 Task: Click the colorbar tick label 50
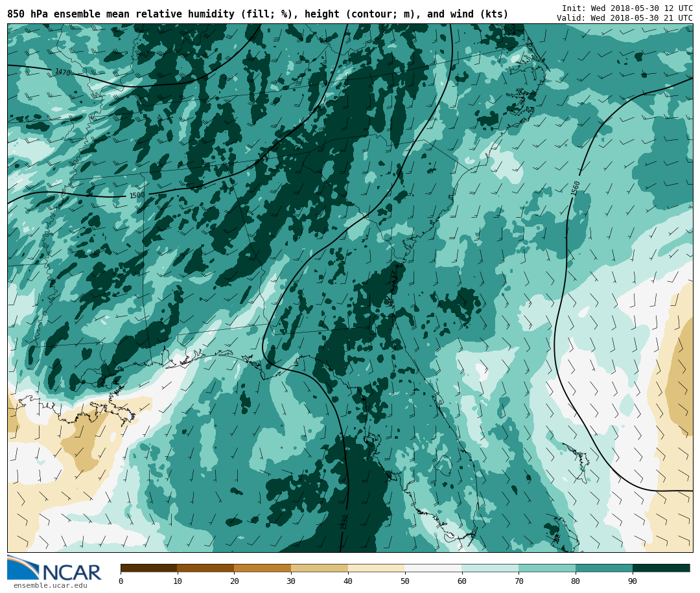tap(405, 581)
